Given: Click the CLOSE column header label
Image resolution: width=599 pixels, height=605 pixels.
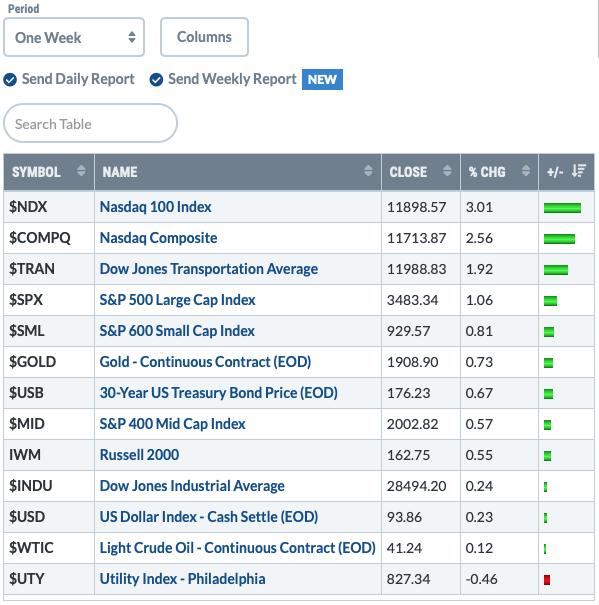Looking at the screenshot, I should coord(408,172).
